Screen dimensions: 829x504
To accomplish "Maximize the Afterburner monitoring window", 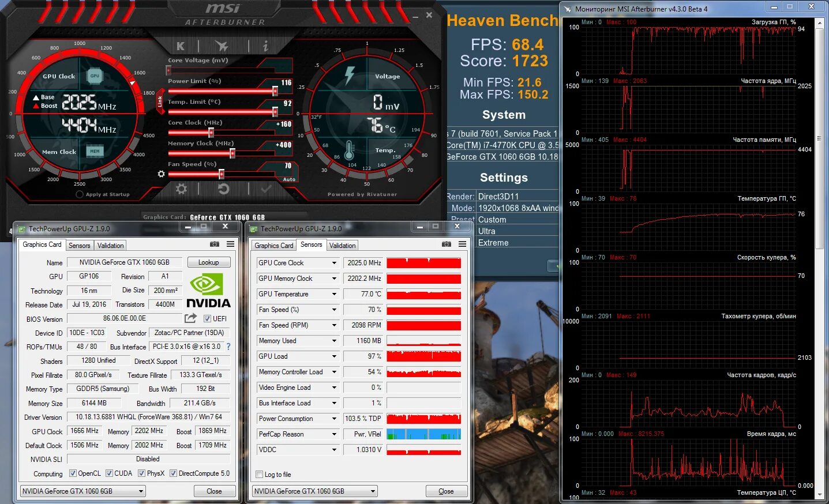I will coord(790,7).
